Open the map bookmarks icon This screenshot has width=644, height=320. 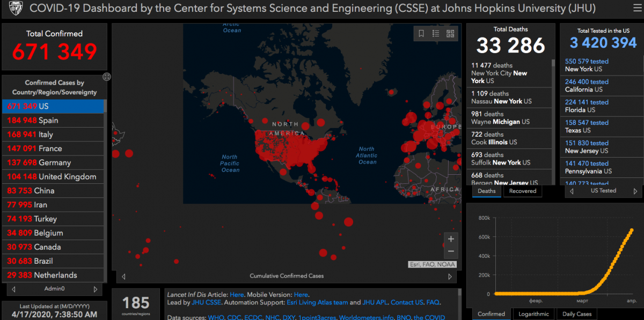(421, 34)
